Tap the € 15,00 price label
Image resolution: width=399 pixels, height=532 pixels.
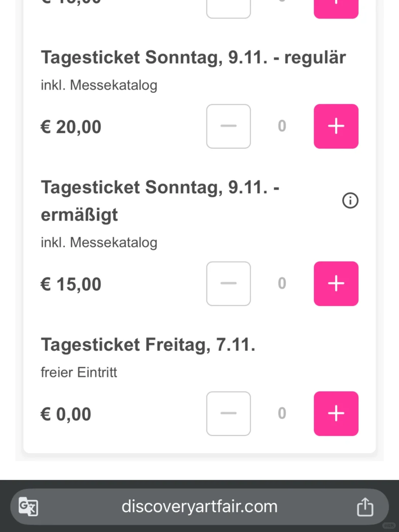(71, 284)
